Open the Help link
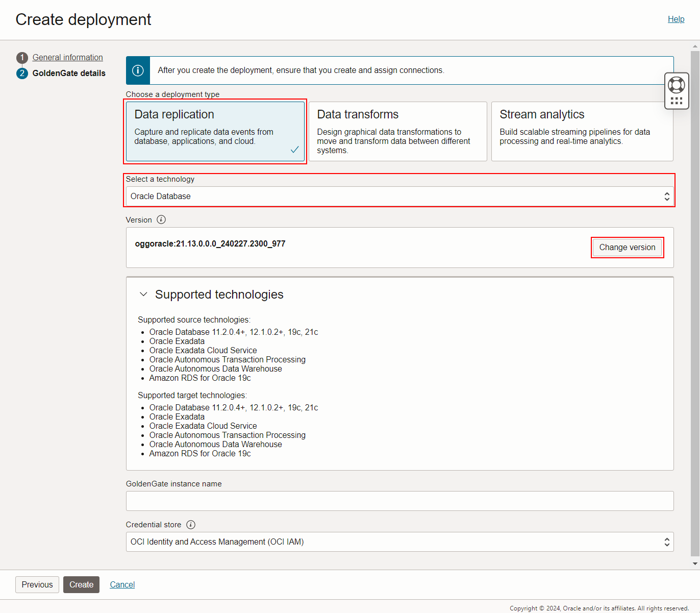Image resolution: width=700 pixels, height=613 pixels. (676, 19)
